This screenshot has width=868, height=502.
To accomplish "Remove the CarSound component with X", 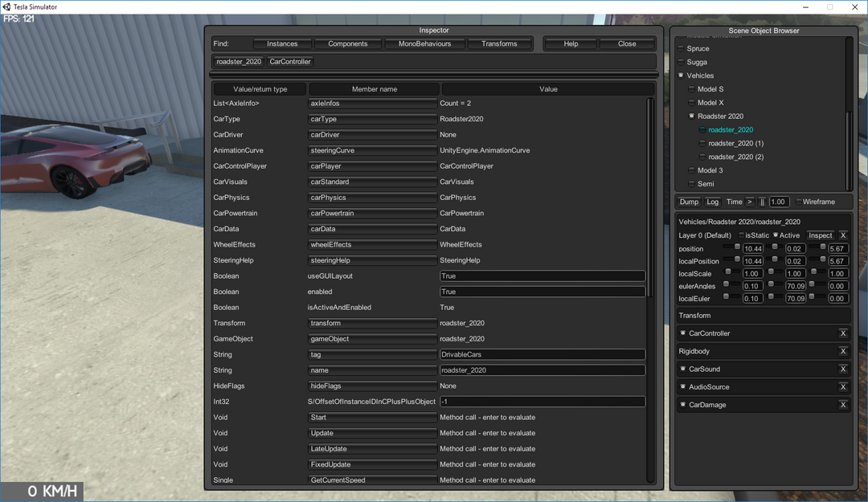I will 843,369.
